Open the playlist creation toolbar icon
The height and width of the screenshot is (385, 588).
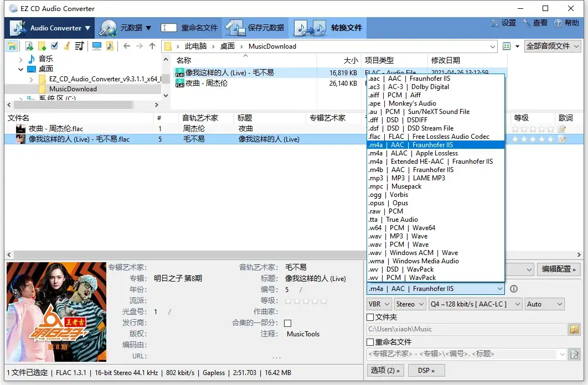(80, 46)
